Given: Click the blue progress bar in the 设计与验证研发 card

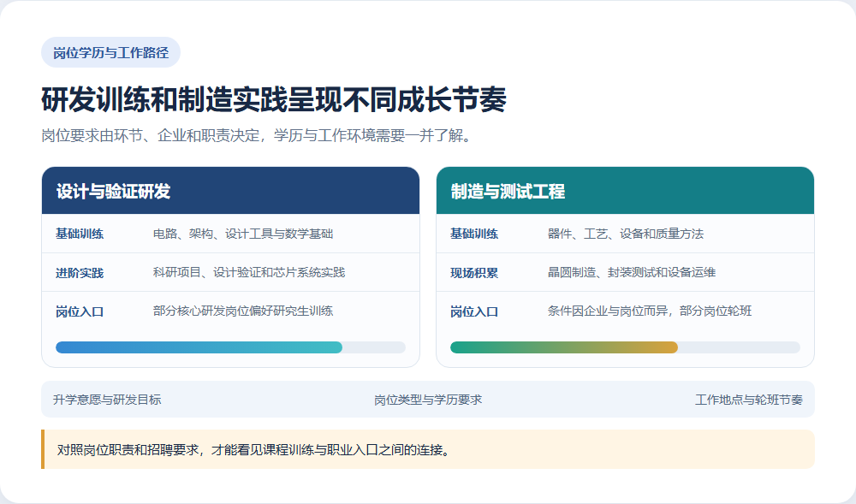Looking at the screenshot, I should coord(230,347).
